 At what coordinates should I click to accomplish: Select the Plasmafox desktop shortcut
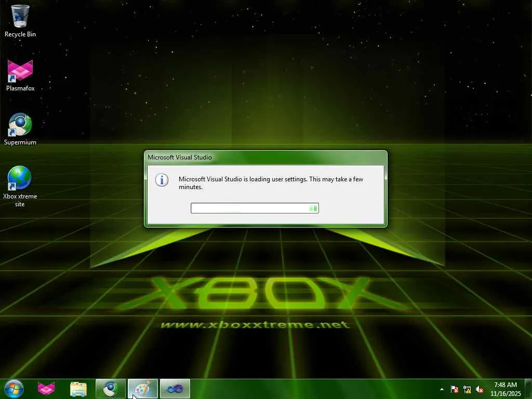pyautogui.click(x=20, y=75)
